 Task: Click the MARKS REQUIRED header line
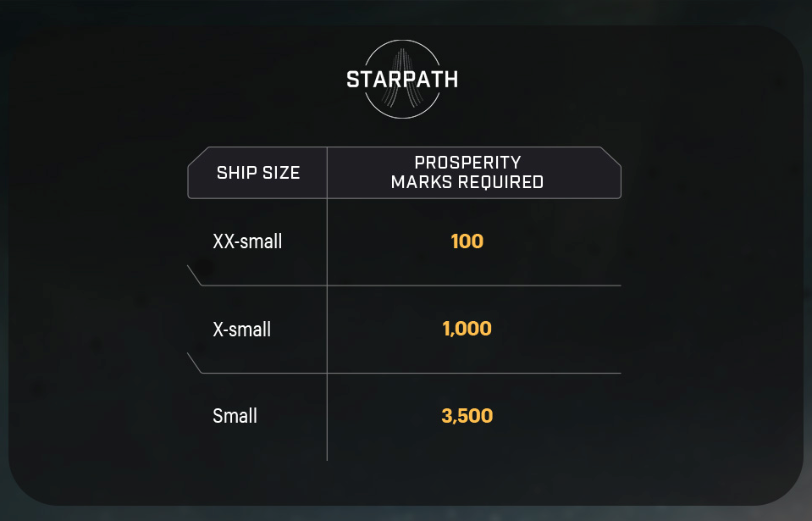click(x=467, y=182)
